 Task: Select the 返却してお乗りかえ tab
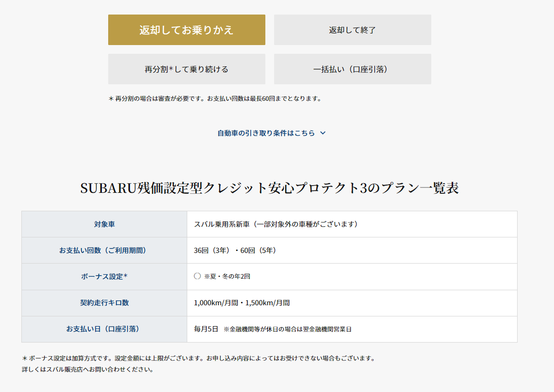tap(186, 30)
